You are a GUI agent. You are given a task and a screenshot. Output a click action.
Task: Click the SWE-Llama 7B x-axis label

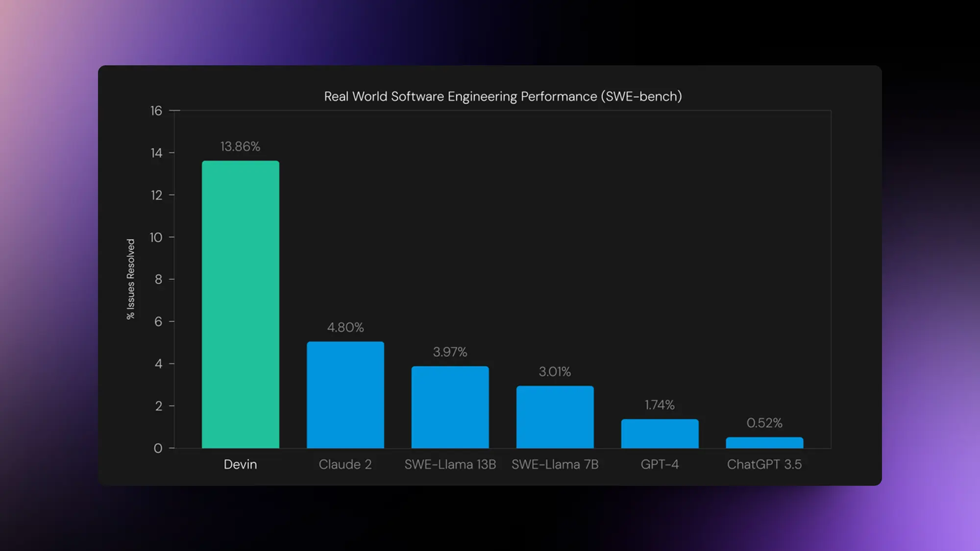tap(555, 464)
